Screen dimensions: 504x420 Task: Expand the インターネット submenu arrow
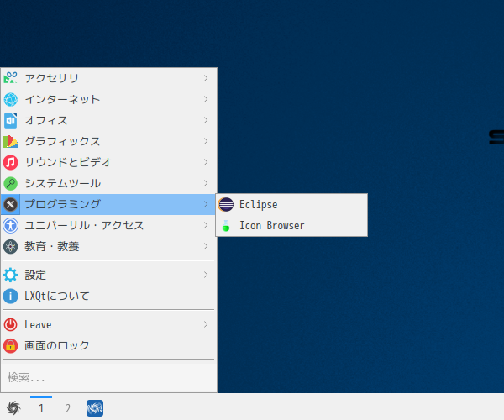pos(206,99)
